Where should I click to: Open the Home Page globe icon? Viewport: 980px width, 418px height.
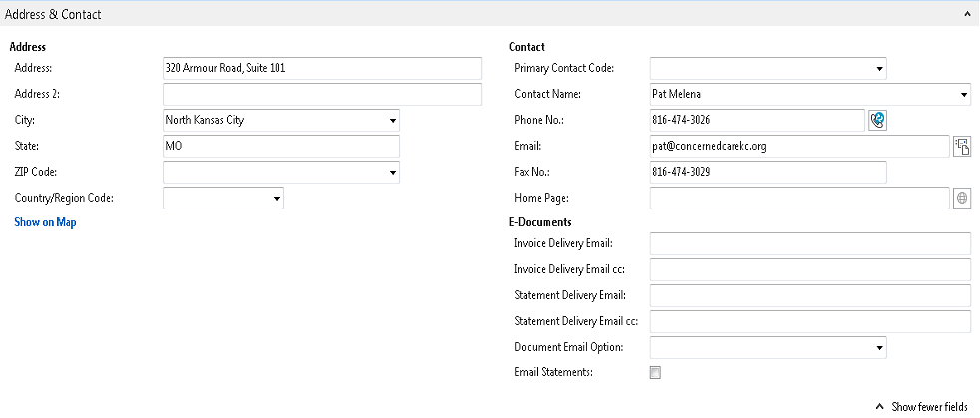[x=962, y=199]
